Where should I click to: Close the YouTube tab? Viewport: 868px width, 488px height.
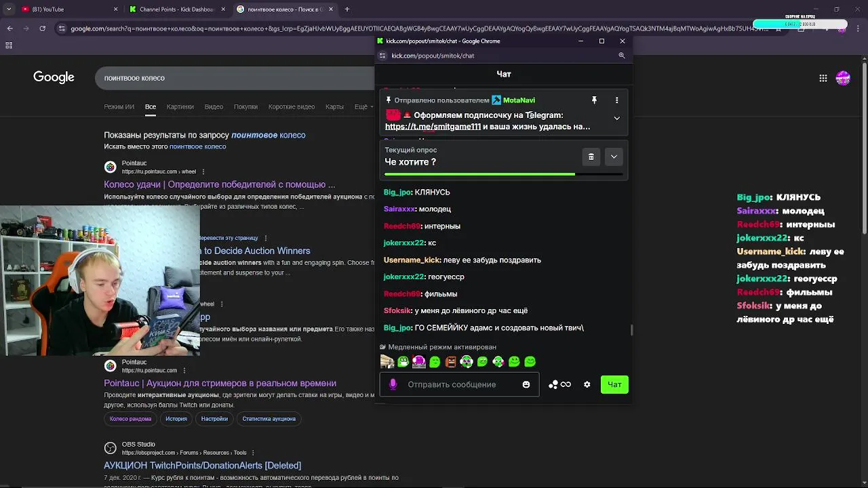(x=115, y=9)
